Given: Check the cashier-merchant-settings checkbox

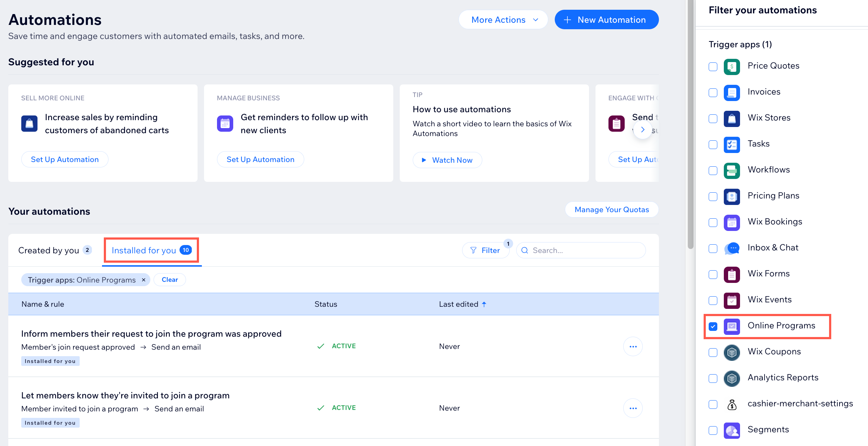Looking at the screenshot, I should pos(713,405).
